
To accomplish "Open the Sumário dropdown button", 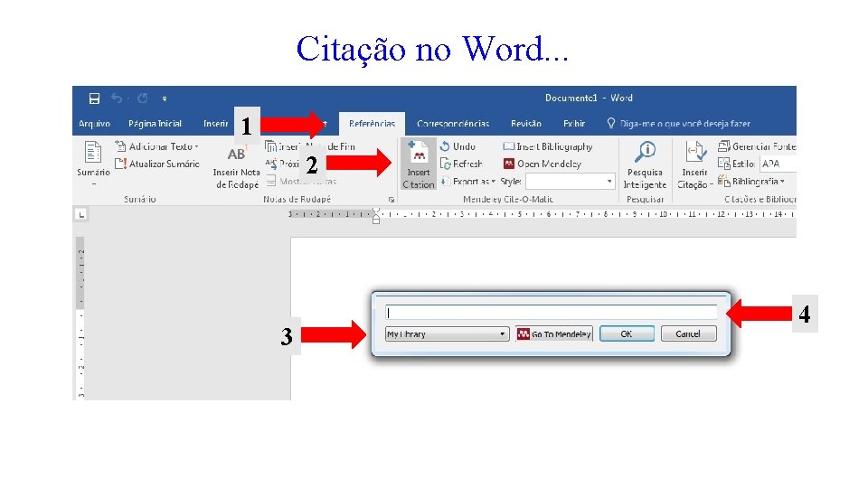I will pyautogui.click(x=93, y=164).
